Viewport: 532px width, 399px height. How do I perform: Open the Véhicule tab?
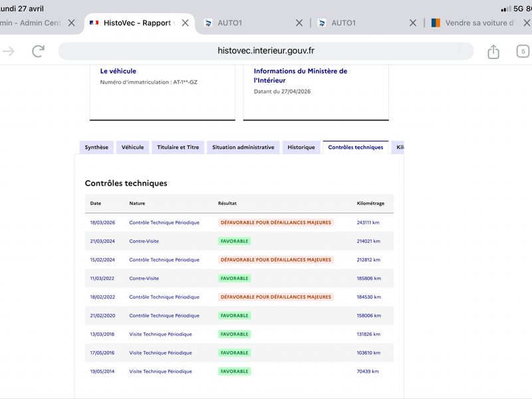[x=132, y=147]
